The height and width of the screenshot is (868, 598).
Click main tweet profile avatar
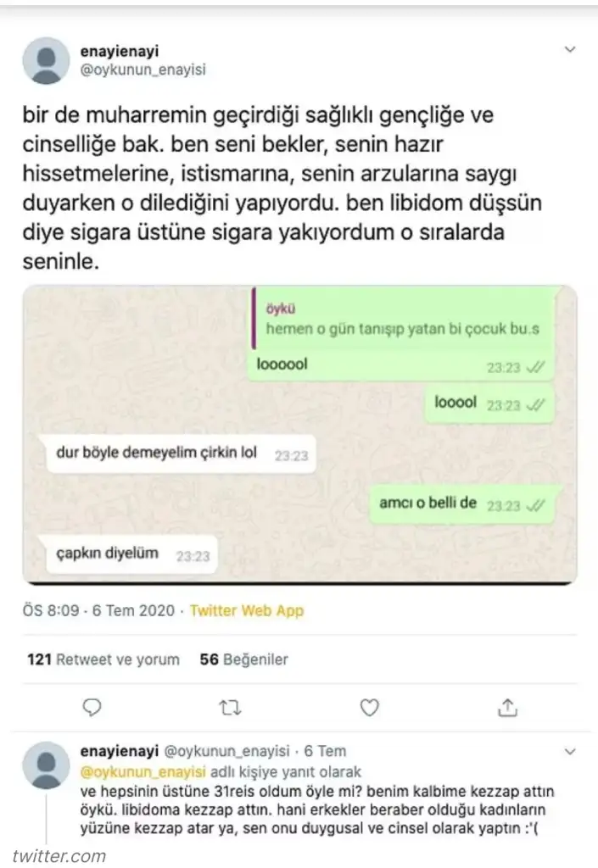(x=46, y=60)
